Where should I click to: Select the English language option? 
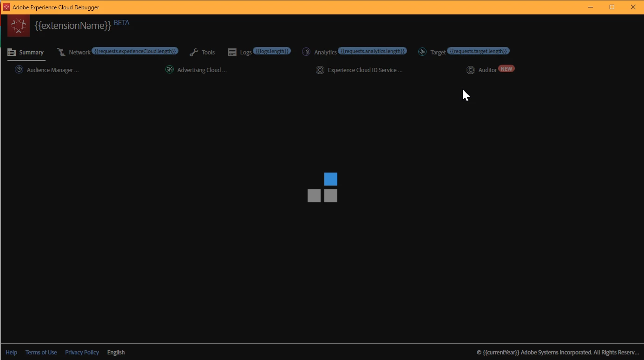click(116, 353)
